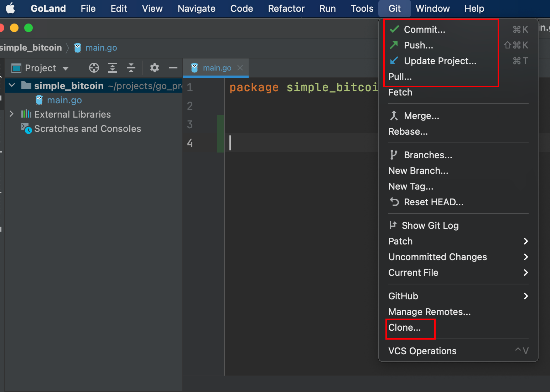Open the Refactor menu
Viewport: 550px width, 392px height.
286,8
